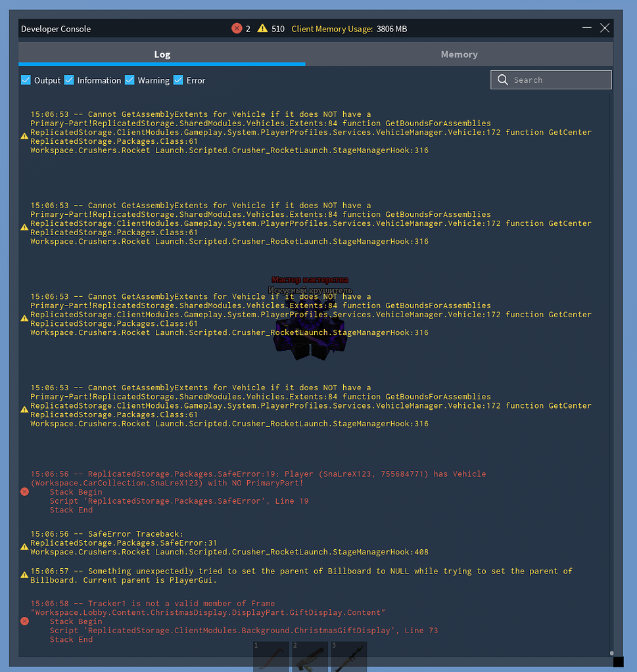
Task: Disable the Output filter checkbox
Action: (25, 79)
